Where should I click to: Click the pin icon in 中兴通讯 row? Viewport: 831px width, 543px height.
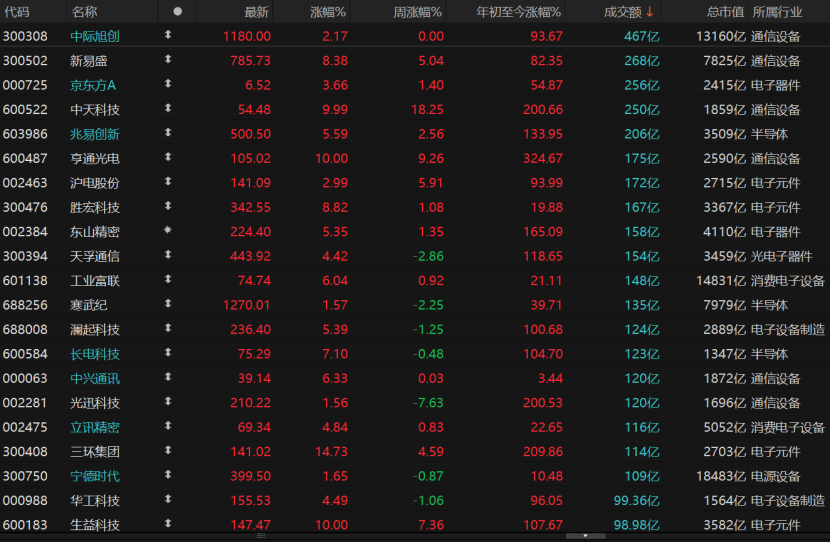(x=168, y=377)
